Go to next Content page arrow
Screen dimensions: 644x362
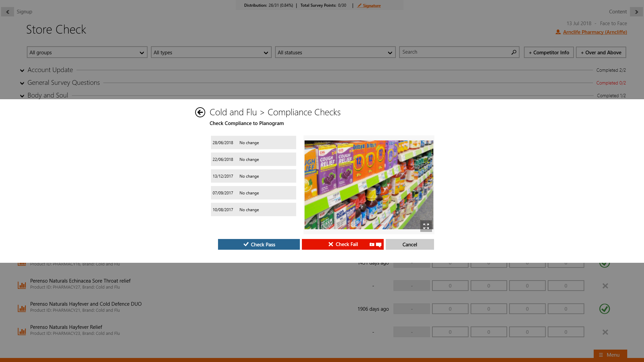(x=636, y=12)
